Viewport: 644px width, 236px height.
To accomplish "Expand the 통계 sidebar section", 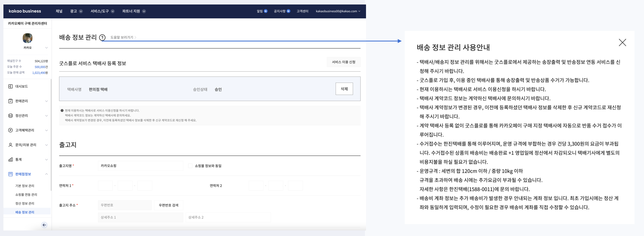I will click(46, 159).
